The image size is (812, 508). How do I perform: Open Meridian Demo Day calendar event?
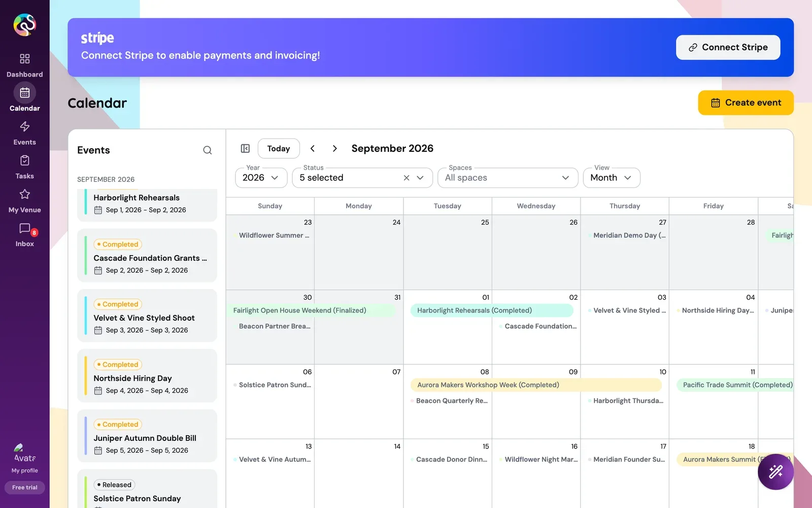pos(626,235)
